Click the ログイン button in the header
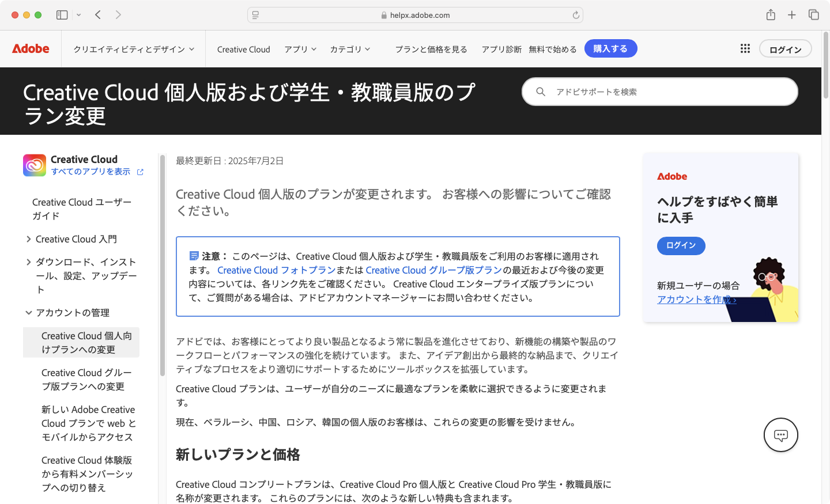Screen dimensions: 830x504 point(786,49)
